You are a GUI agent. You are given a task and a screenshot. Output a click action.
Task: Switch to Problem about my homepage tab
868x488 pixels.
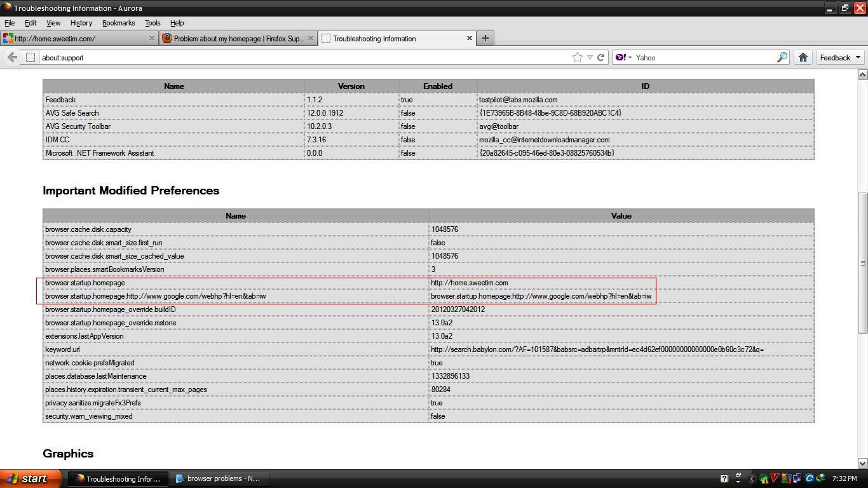(238, 38)
